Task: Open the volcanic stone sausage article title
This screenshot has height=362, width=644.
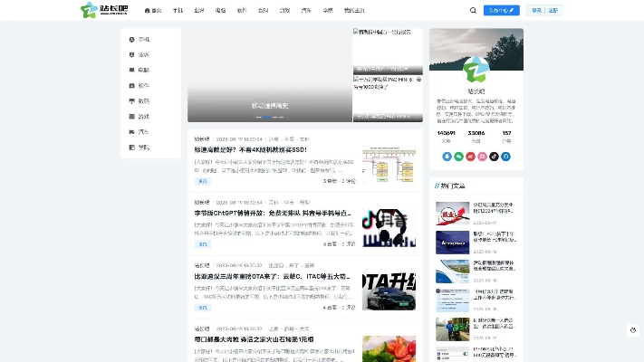Action: pos(254,339)
